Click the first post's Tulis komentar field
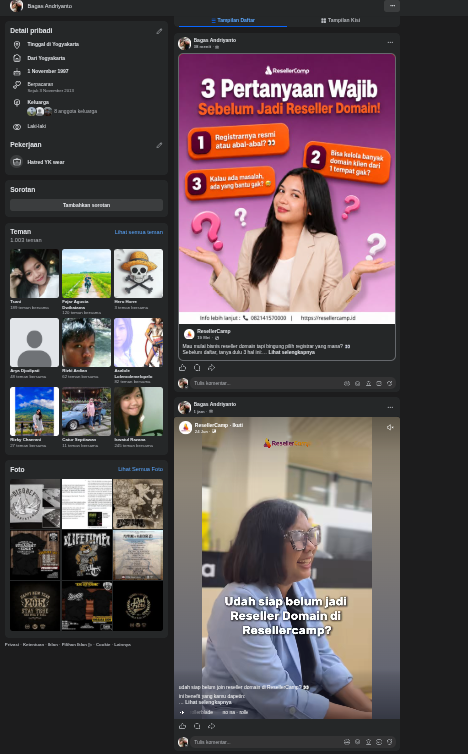 coord(266,383)
